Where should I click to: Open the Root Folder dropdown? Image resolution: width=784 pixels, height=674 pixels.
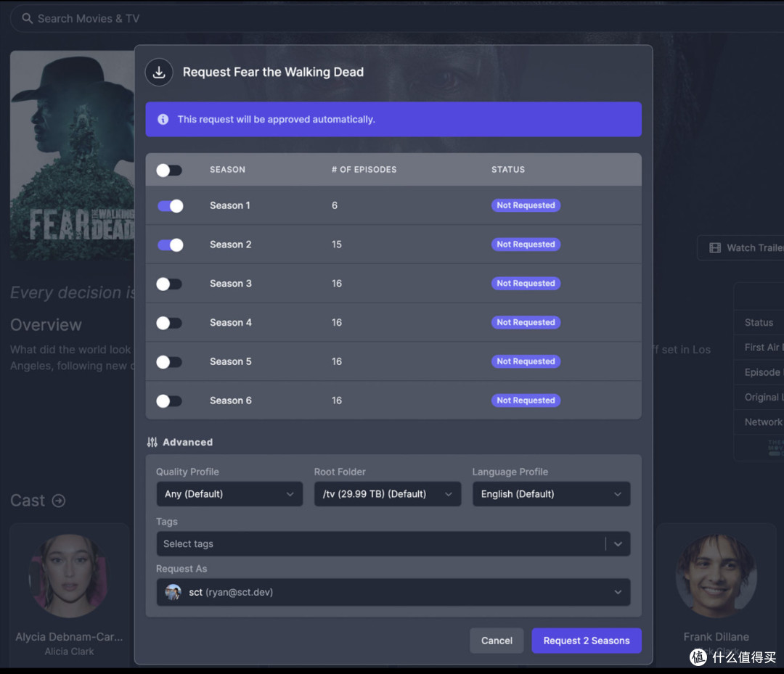388,494
